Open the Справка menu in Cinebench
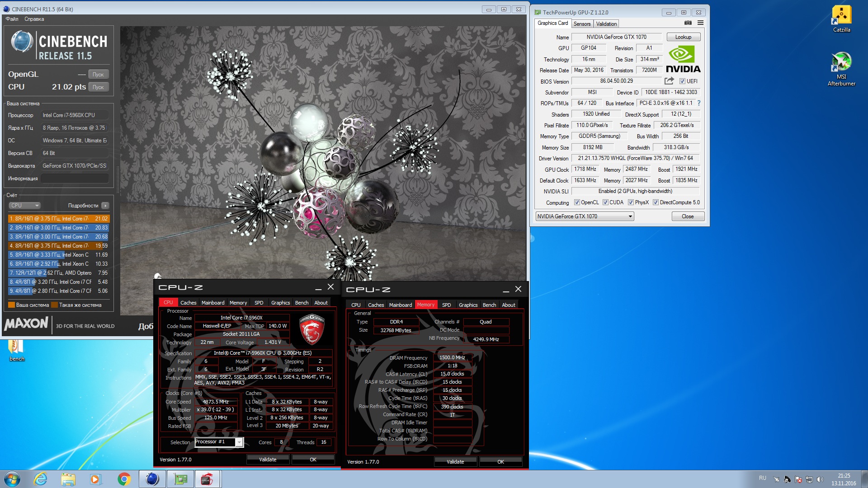The image size is (868, 488). (x=34, y=19)
